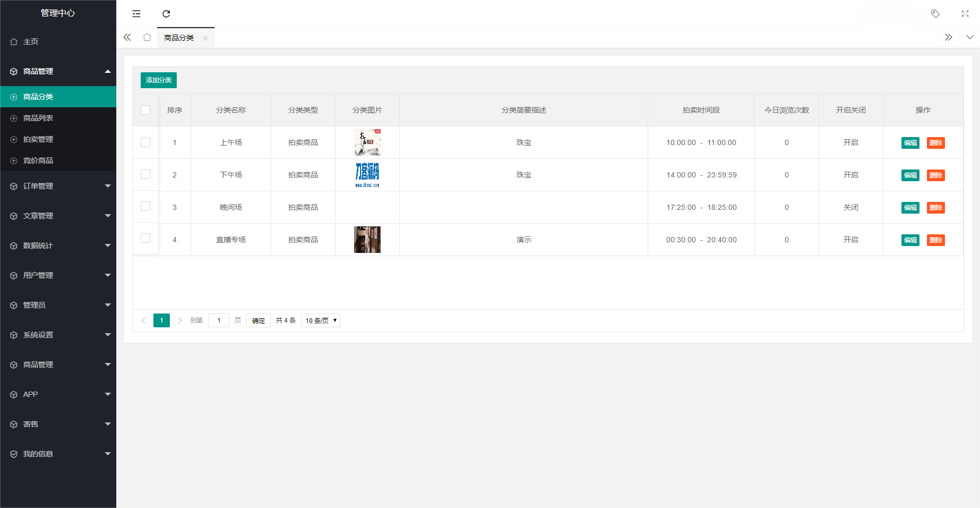Open the 10 条/页 page size dropdown
Screen dimensions: 980x508
320,320
